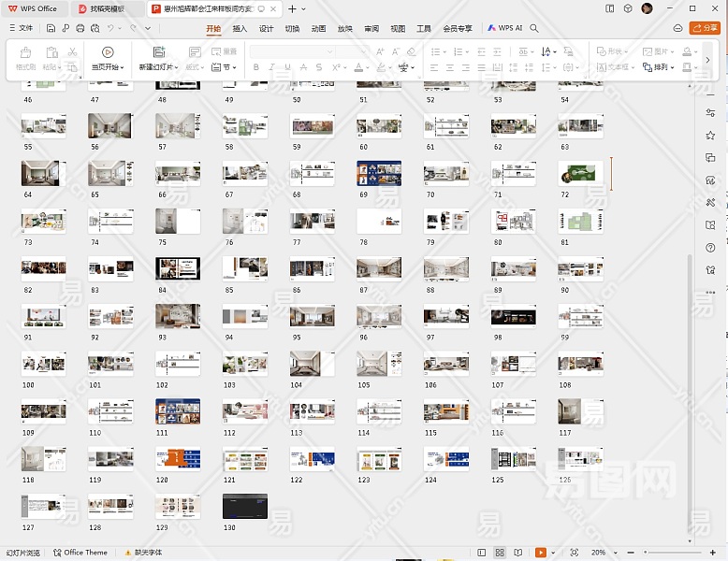The width and height of the screenshot is (728, 561).
Task: Switch to normal view in status bar
Action: 482,553
